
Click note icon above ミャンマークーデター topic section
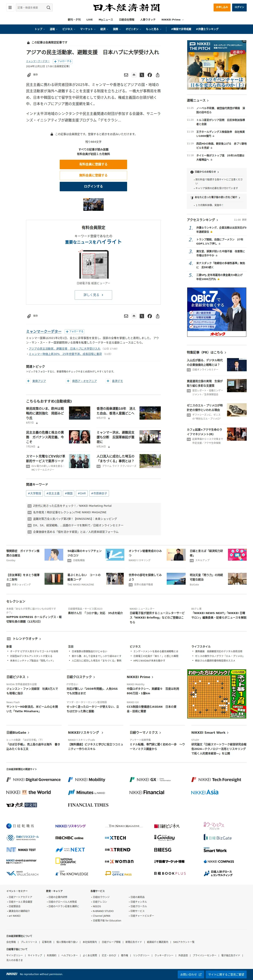[x=134, y=316]
